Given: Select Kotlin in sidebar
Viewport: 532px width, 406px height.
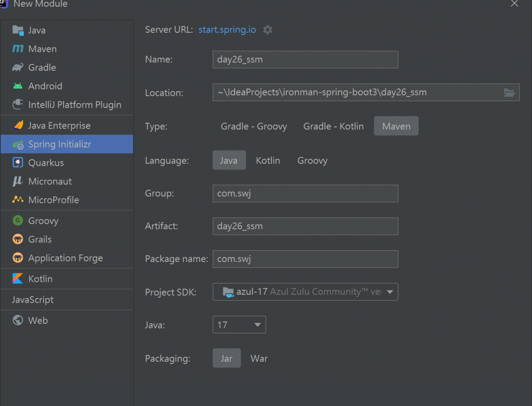Looking at the screenshot, I should pyautogui.click(x=67, y=278).
